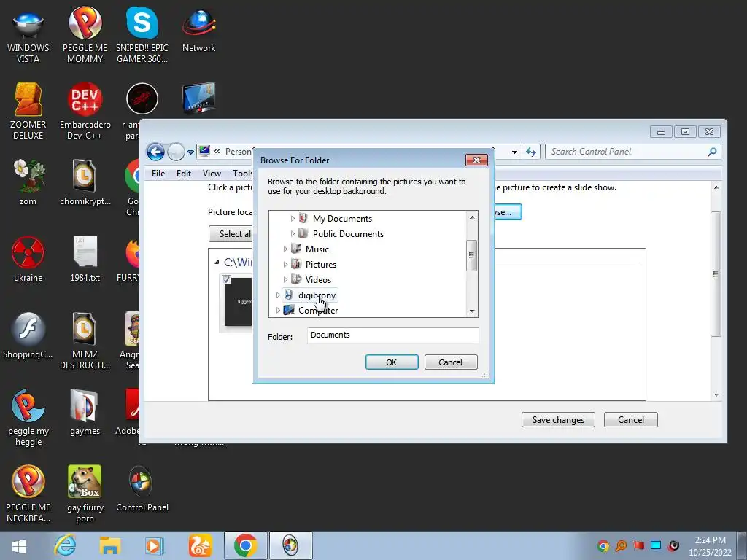The height and width of the screenshot is (560, 747).
Task: Select the Videos folder in tree
Action: point(318,279)
